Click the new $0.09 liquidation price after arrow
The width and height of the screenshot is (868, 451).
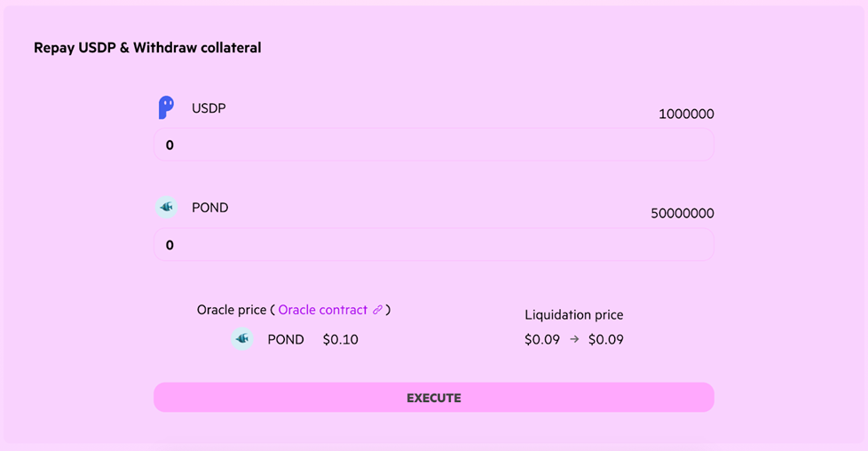(605, 339)
